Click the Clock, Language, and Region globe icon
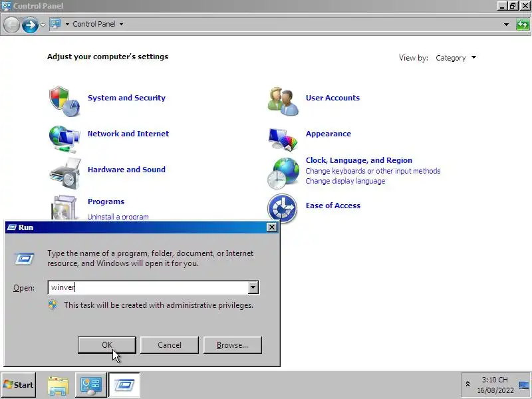 [283, 174]
